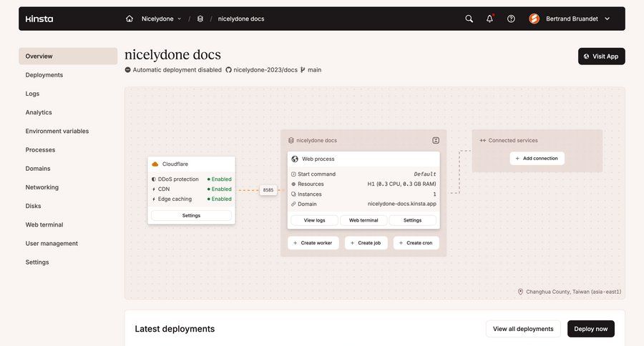
Task: Open the nicelydone-2023/docs GitHub link
Action: [265, 70]
